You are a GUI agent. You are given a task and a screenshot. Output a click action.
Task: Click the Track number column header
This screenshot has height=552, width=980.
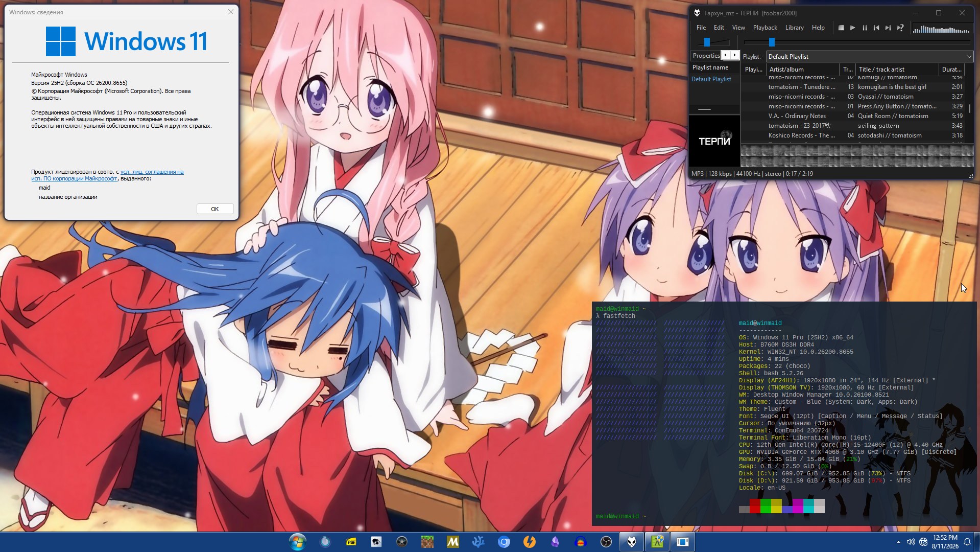click(848, 70)
